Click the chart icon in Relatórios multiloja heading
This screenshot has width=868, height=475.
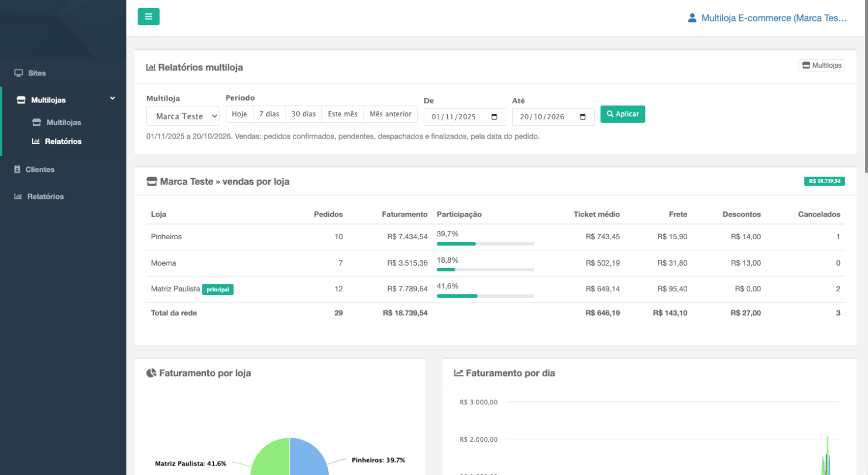(x=151, y=67)
